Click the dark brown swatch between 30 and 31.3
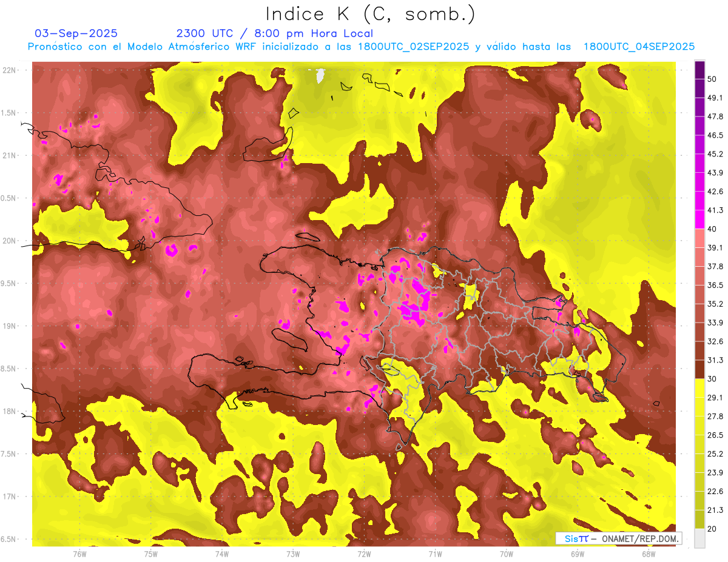The image size is (728, 562). coord(699,369)
